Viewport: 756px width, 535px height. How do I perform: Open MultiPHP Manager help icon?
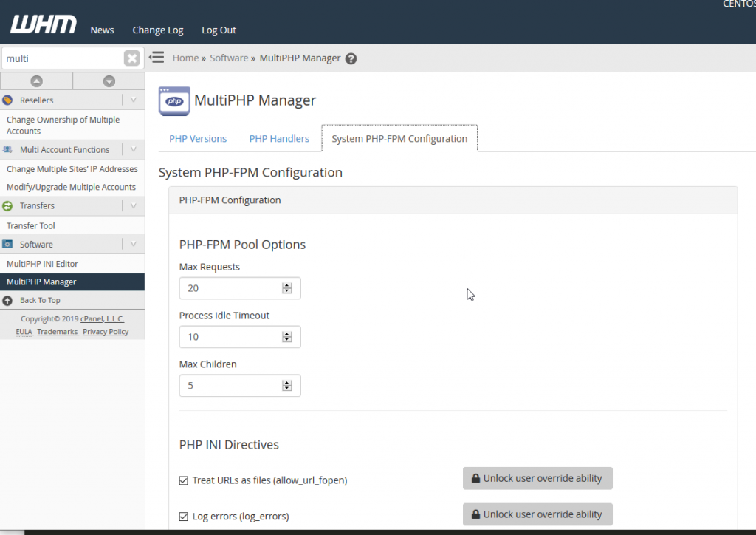pyautogui.click(x=351, y=58)
